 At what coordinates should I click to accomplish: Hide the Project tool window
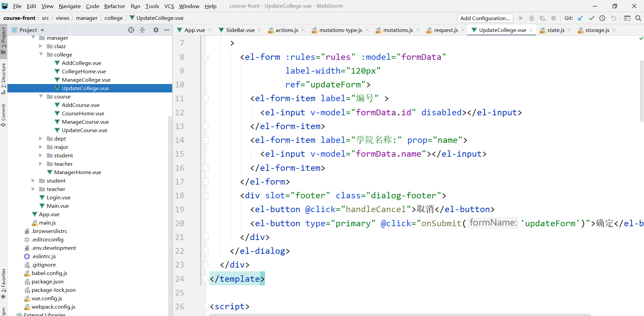click(x=167, y=30)
